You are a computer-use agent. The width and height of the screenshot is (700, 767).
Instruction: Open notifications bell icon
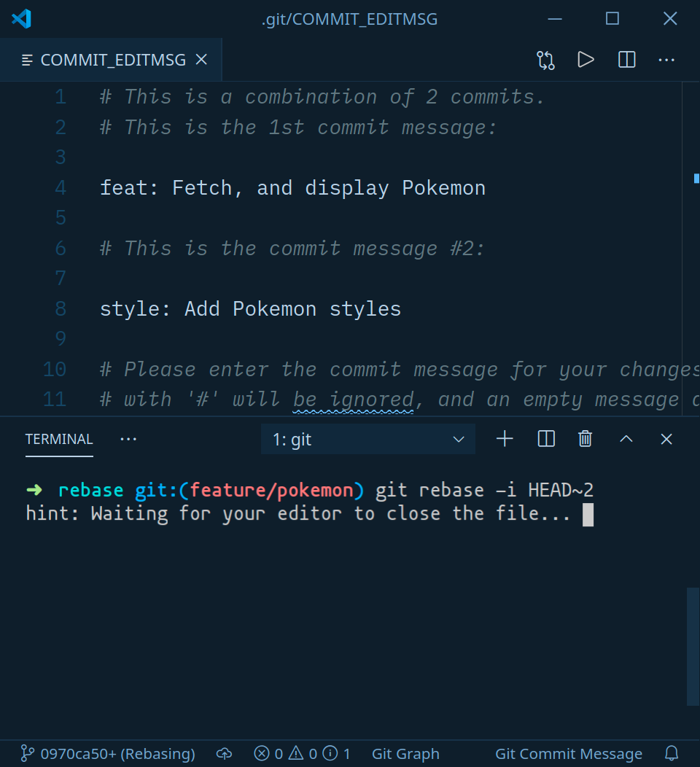point(672,754)
